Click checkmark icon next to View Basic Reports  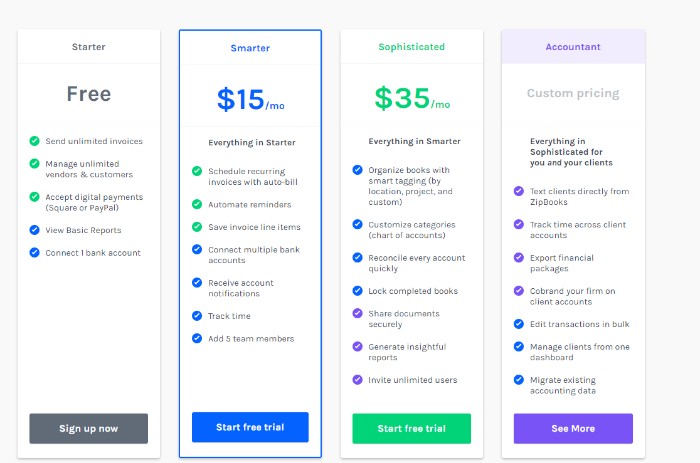[35, 230]
